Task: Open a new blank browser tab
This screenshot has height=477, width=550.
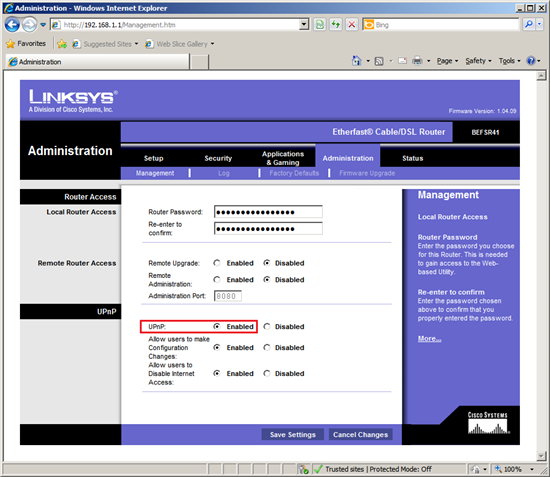Action: [x=200, y=62]
